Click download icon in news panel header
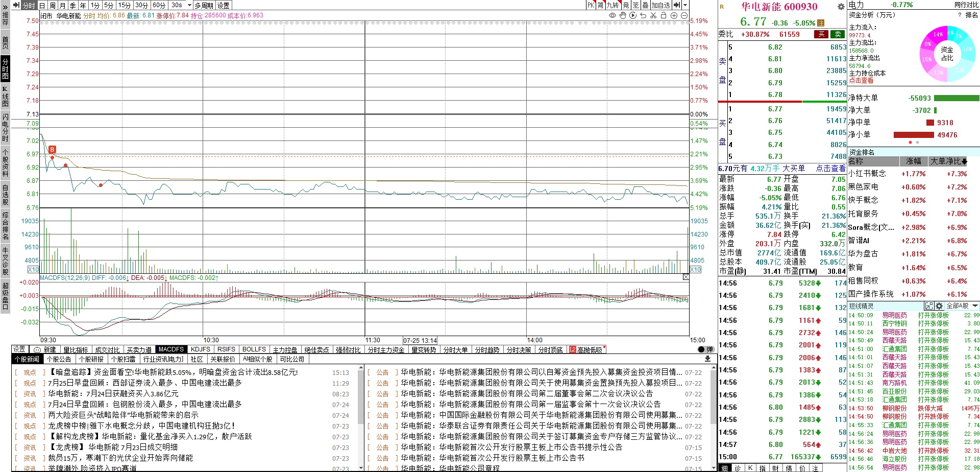This screenshot has width=980, height=472. pos(707,359)
